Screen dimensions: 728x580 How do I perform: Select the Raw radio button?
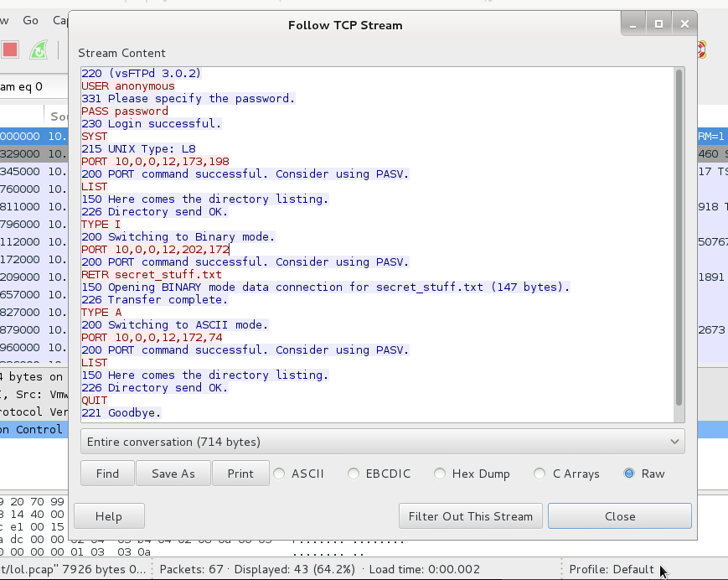(x=630, y=474)
